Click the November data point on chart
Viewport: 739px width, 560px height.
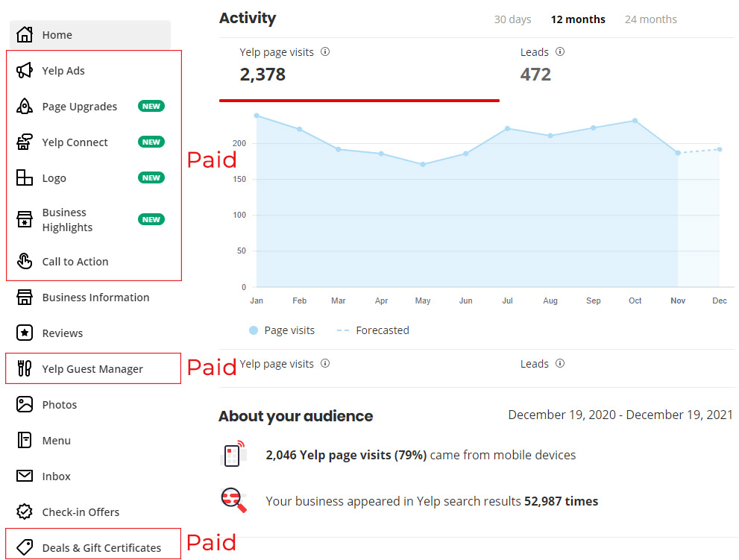pos(678,153)
